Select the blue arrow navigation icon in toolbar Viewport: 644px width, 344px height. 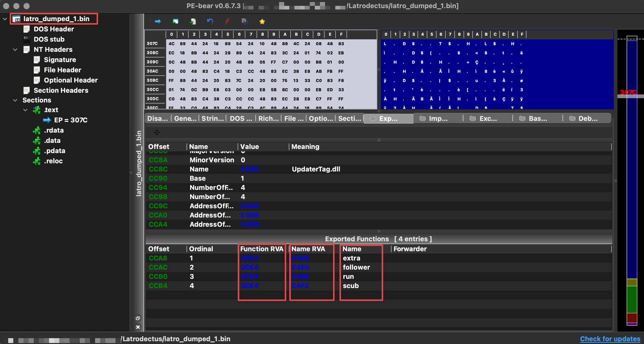(x=157, y=21)
